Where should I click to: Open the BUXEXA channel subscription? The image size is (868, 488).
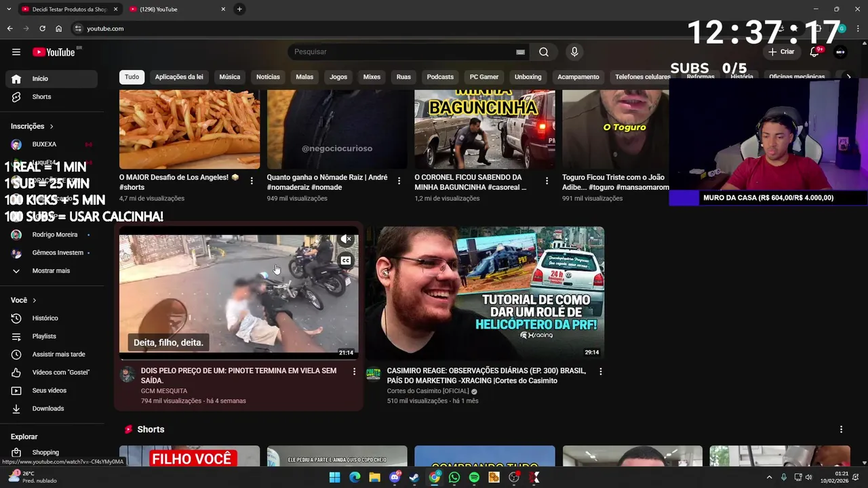[x=52, y=144]
